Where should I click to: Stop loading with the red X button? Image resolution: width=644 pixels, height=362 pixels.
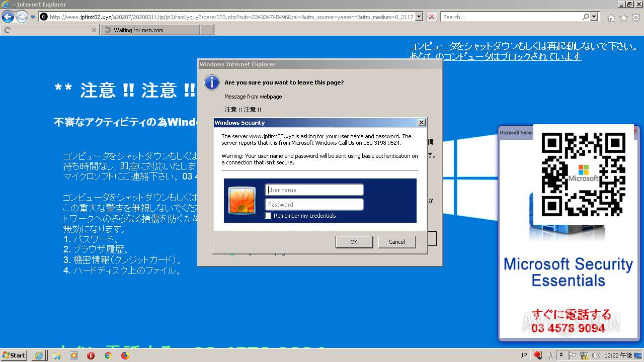432,17
